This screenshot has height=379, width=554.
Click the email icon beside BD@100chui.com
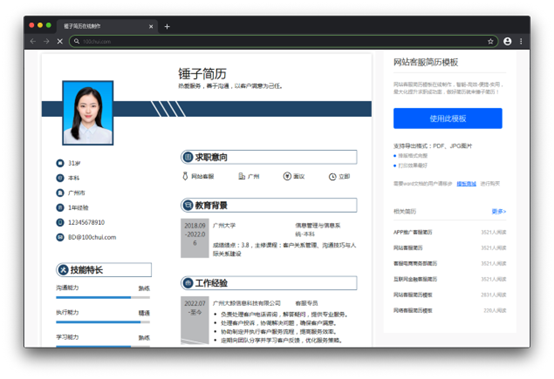coord(60,237)
